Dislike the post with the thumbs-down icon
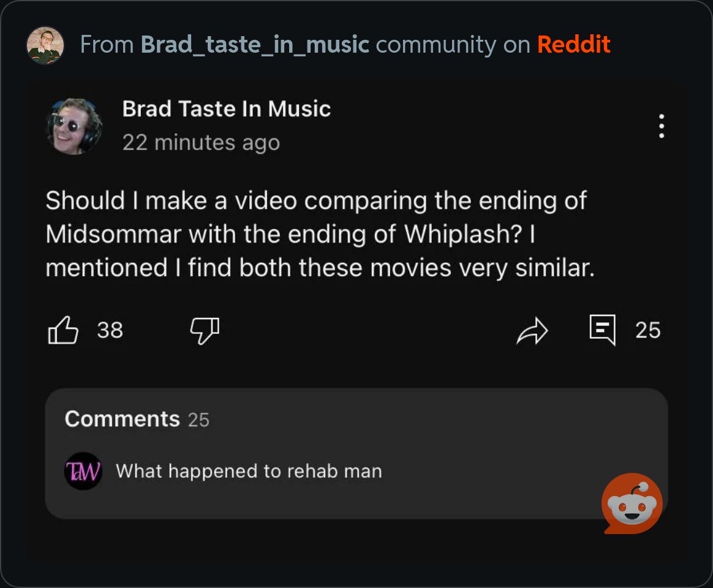The width and height of the screenshot is (713, 588). [205, 330]
